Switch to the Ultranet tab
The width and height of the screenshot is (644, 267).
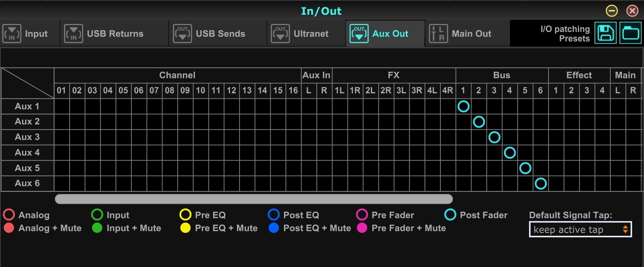(x=311, y=34)
